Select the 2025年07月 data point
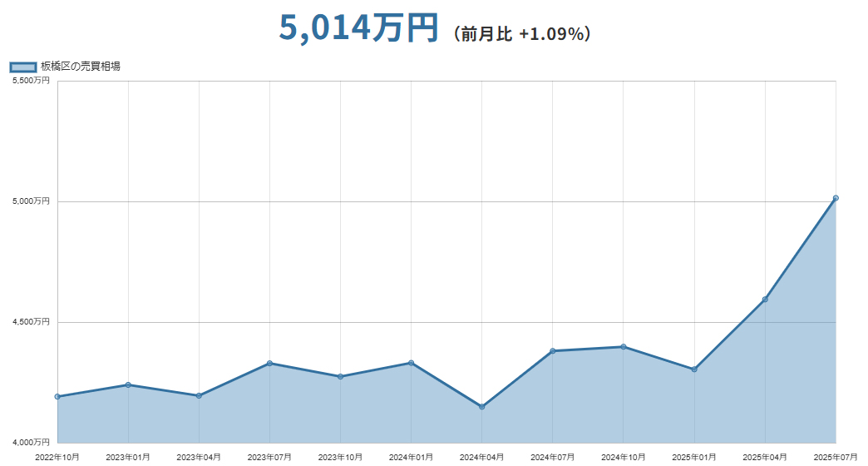Image resolution: width=868 pixels, height=466 pixels. point(836,198)
